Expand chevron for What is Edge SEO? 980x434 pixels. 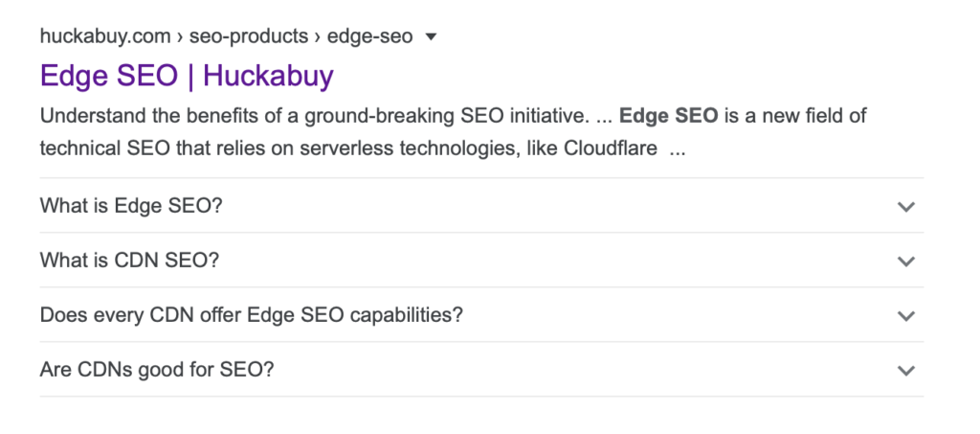[x=906, y=206]
